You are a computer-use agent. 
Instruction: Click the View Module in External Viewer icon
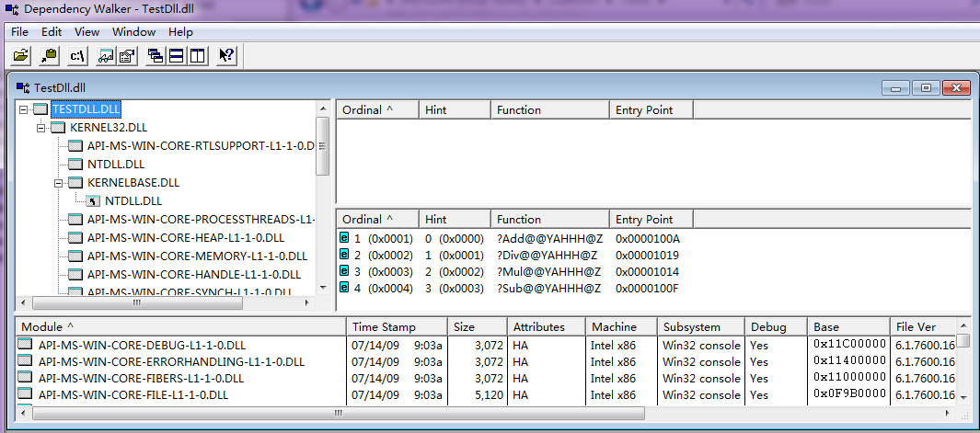coord(107,56)
